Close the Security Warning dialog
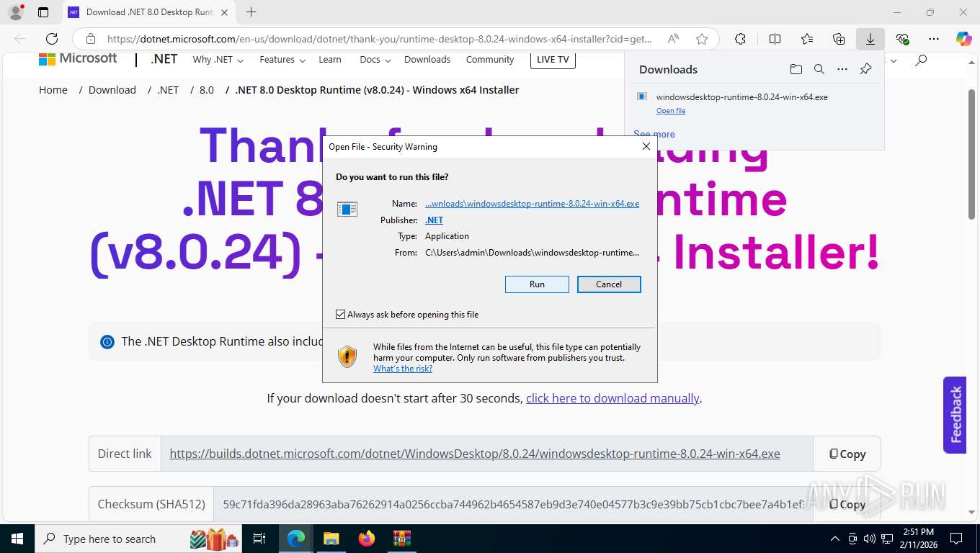 646,146
